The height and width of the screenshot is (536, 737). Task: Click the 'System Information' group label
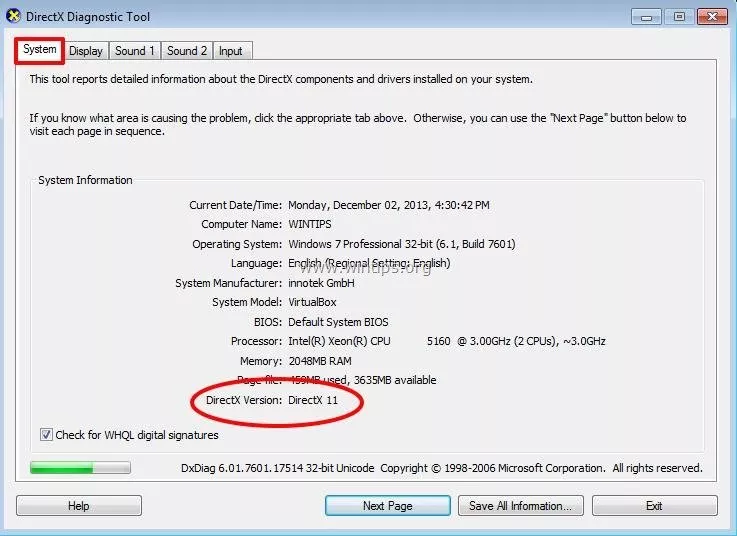pyautogui.click(x=85, y=180)
